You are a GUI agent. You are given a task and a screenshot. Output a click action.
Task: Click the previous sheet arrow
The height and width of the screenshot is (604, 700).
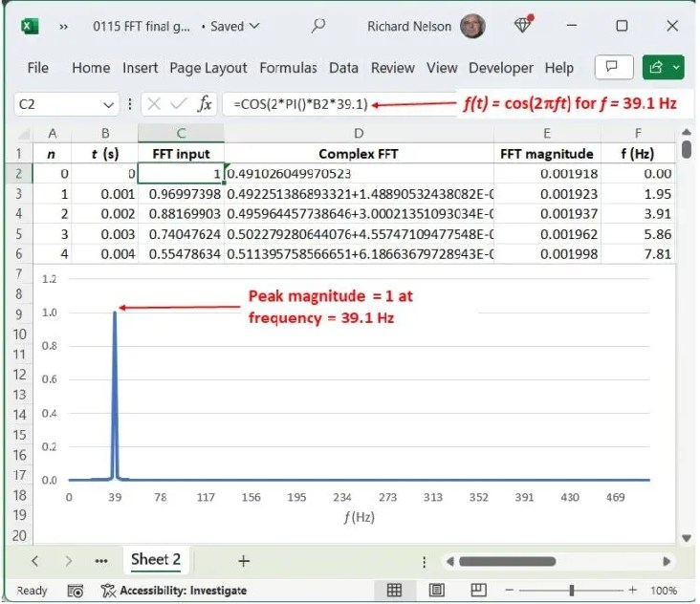pyautogui.click(x=35, y=561)
